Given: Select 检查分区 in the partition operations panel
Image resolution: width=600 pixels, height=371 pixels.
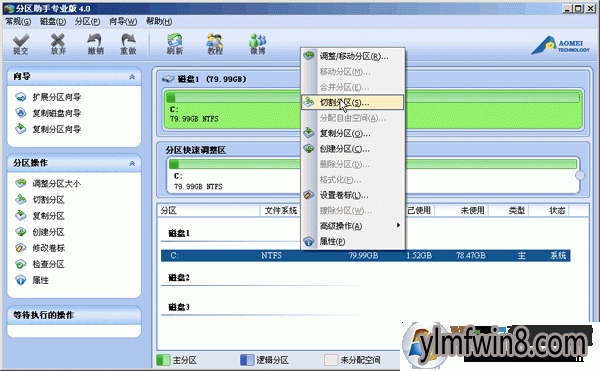Looking at the screenshot, I should [x=49, y=264].
